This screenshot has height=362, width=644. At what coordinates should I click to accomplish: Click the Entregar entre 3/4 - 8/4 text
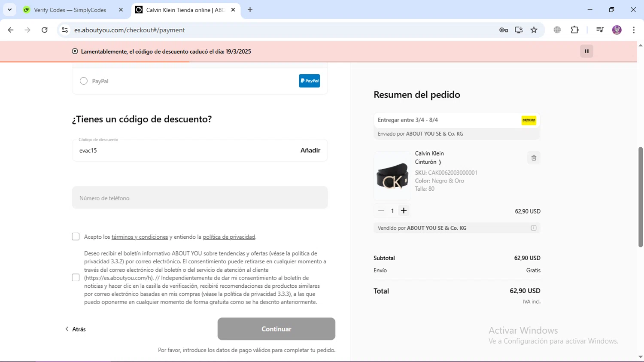[x=408, y=120]
